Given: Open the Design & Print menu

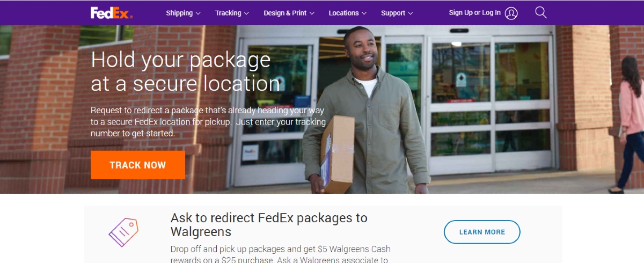Looking at the screenshot, I should coord(289,13).
